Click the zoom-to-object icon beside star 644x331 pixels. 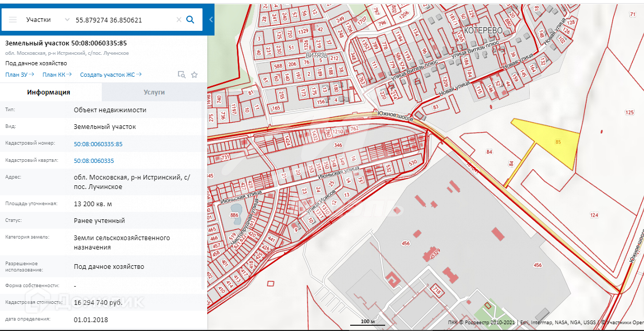(x=182, y=75)
